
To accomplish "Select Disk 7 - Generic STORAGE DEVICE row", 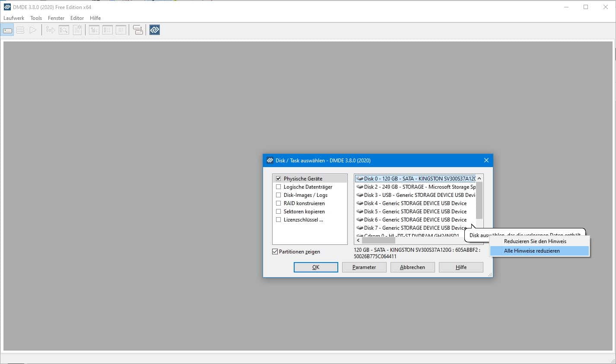I will point(416,228).
